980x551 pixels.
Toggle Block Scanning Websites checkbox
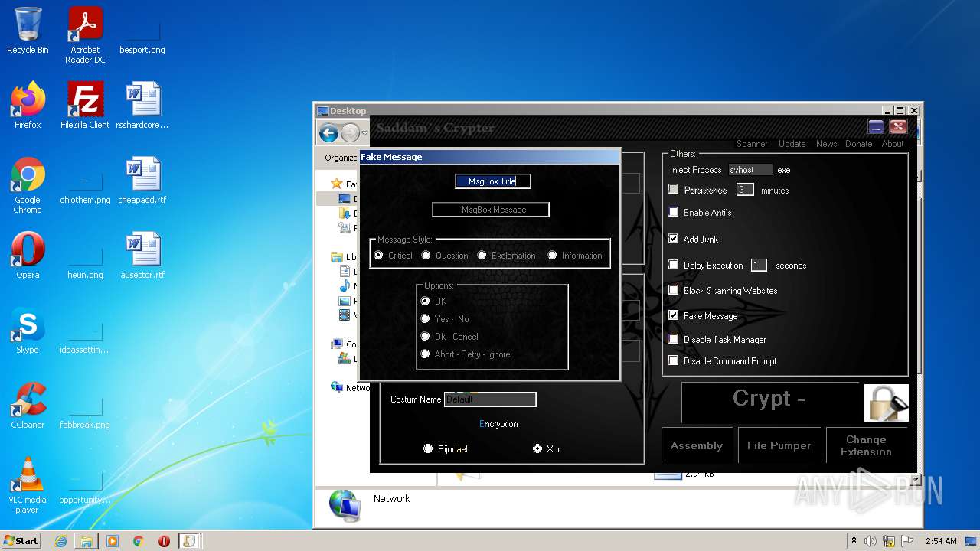click(x=674, y=290)
